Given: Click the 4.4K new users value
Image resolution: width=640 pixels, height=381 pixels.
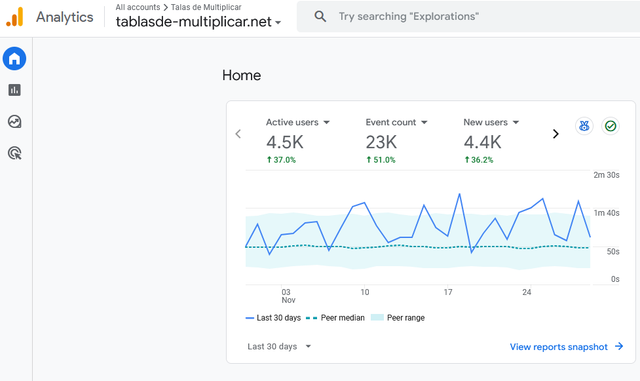Looking at the screenshot, I should point(482,143).
